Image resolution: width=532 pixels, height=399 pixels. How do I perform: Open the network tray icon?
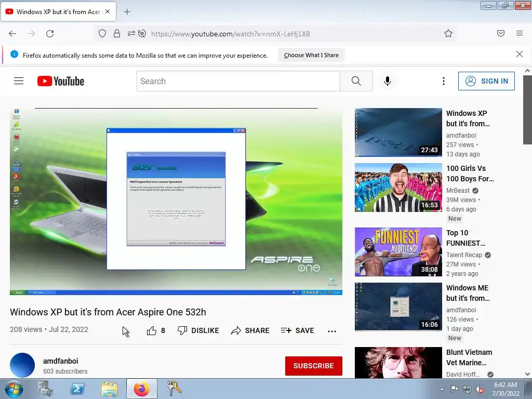coord(467,389)
